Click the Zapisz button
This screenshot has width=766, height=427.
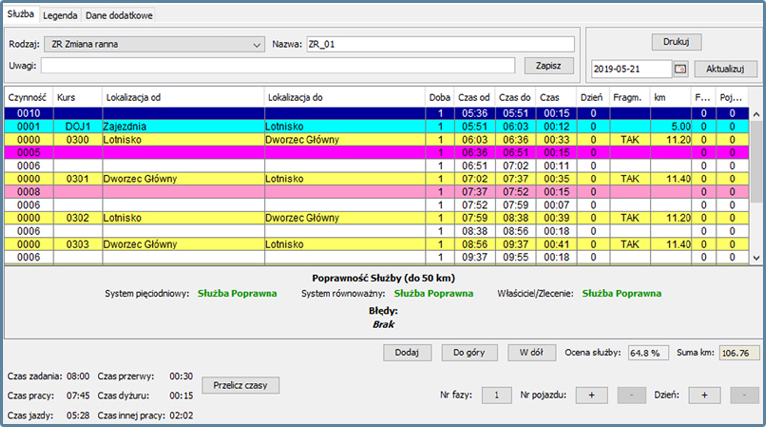pyautogui.click(x=549, y=65)
